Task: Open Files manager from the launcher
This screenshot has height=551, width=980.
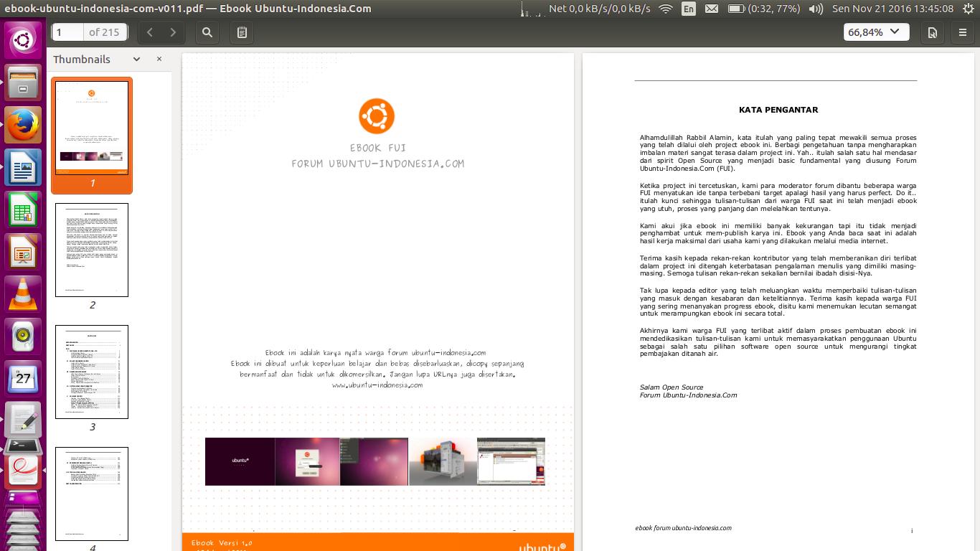Action: click(24, 82)
